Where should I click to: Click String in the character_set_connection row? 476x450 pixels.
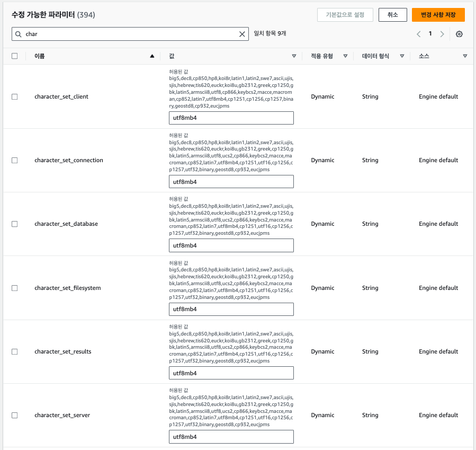370,160
